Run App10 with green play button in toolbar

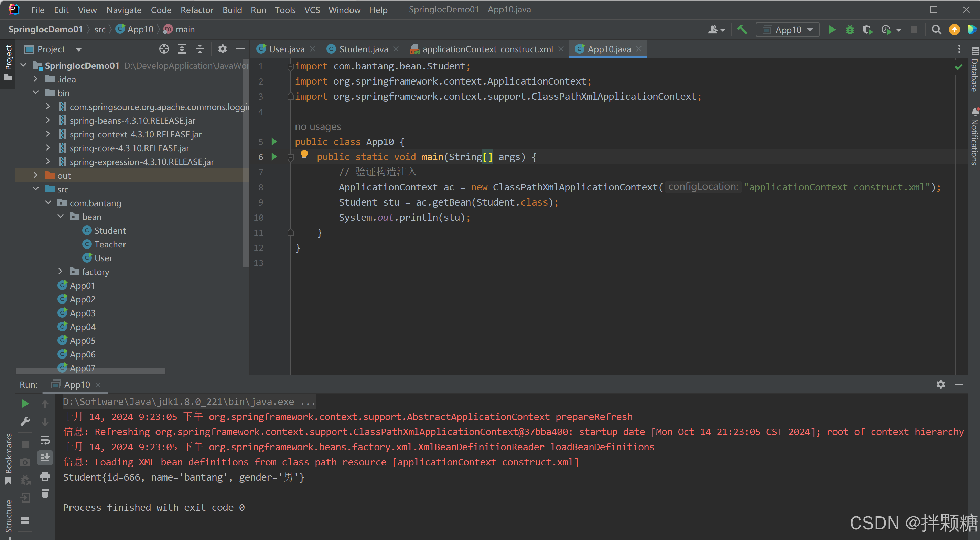[x=832, y=30]
